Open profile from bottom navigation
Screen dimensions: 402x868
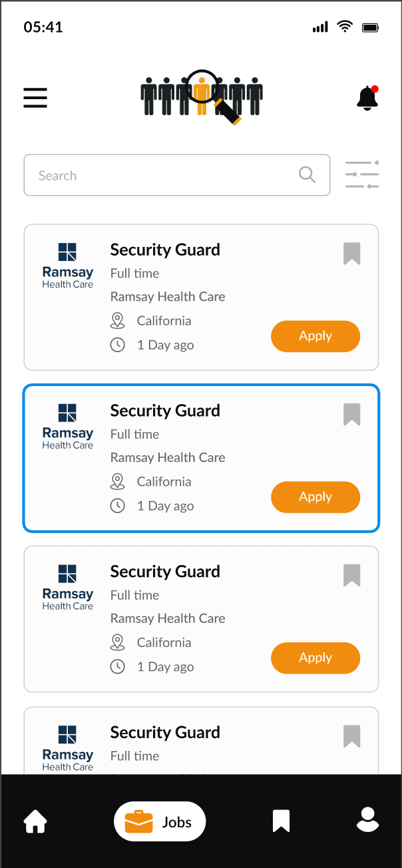point(367,821)
